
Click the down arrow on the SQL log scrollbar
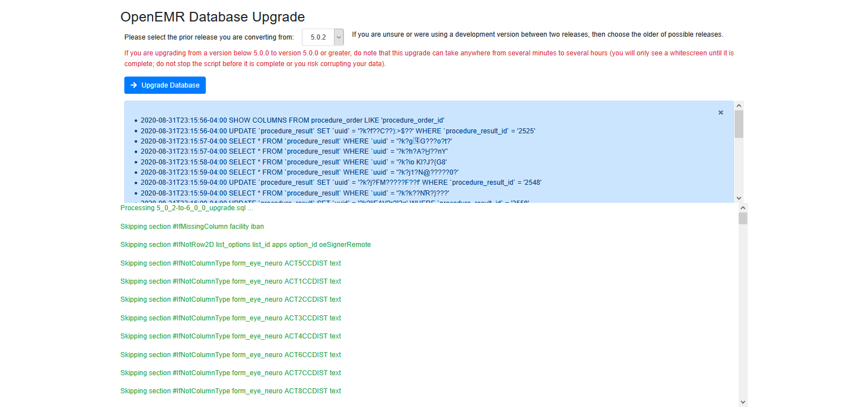point(739,198)
